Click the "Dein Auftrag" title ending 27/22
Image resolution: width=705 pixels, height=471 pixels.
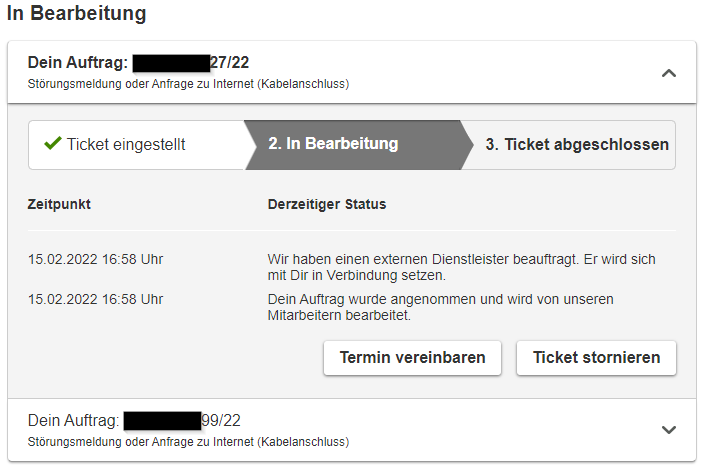pos(138,63)
